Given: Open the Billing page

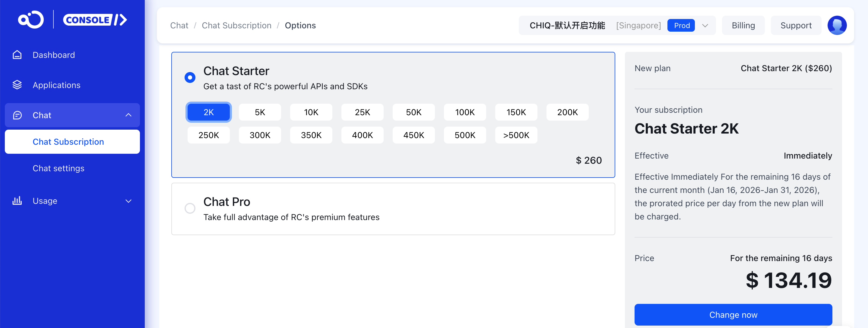Looking at the screenshot, I should click(x=743, y=25).
